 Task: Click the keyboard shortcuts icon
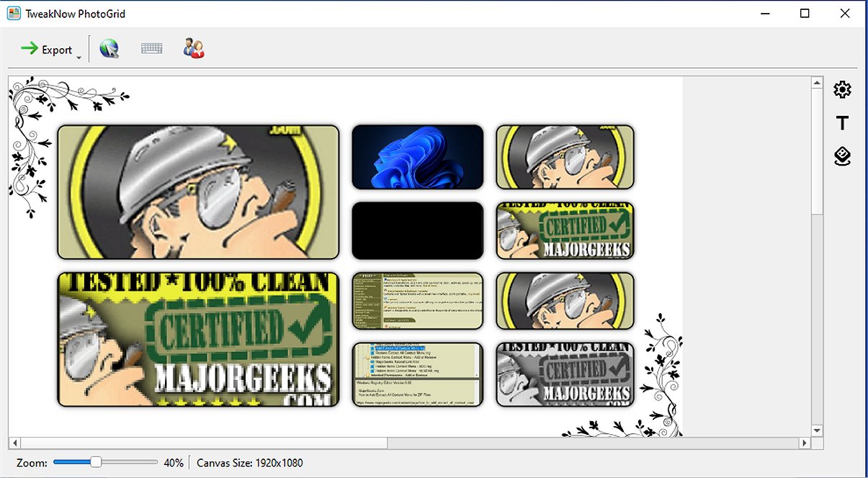pyautogui.click(x=151, y=49)
